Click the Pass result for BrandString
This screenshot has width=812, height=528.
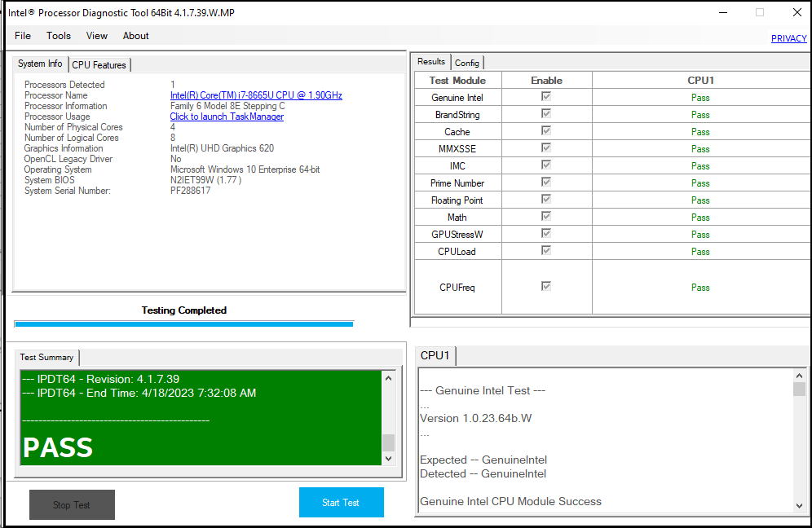(700, 114)
